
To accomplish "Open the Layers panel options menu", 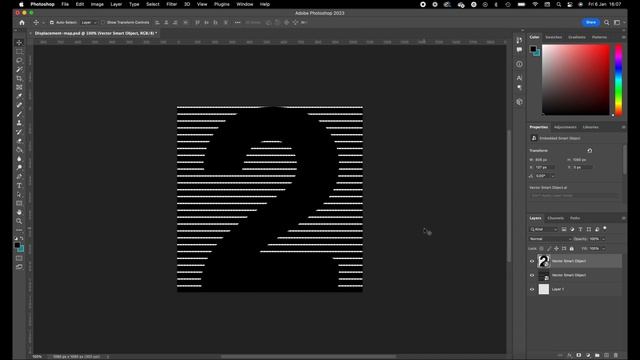I will pos(623,218).
